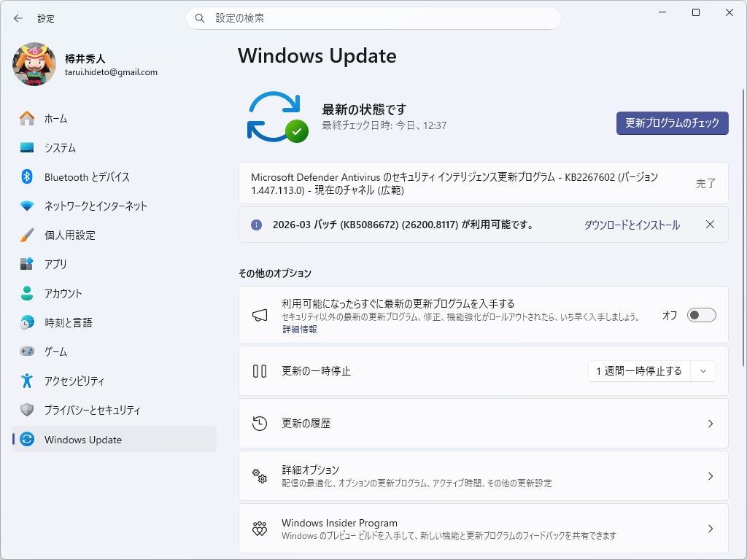Image resolution: width=747 pixels, height=560 pixels.
Task: Expand the Windows Insider Program row
Action: click(x=710, y=529)
